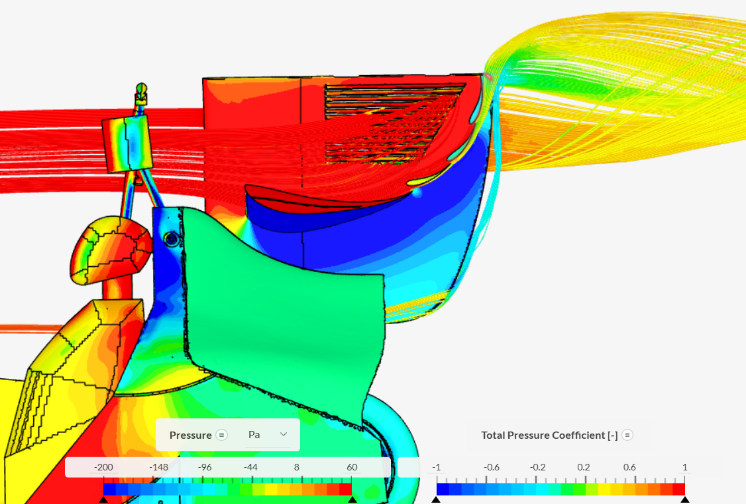Open Total Pressure Coefficient legend options icon

tap(628, 435)
